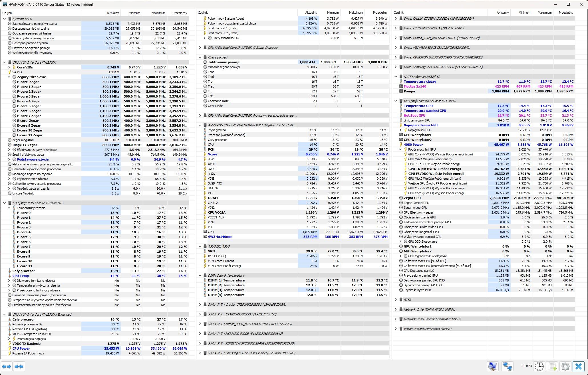
Task: Click the Maksimum column header in left panel
Action: [x=158, y=13]
